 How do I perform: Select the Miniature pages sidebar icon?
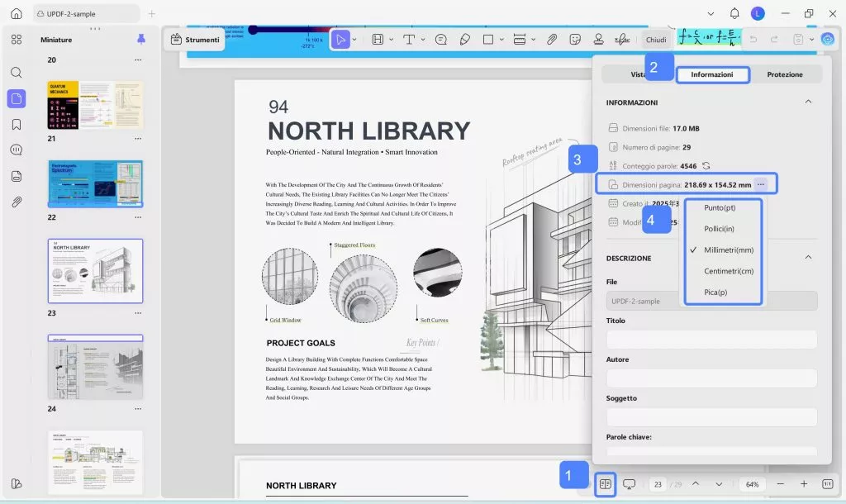[x=17, y=99]
